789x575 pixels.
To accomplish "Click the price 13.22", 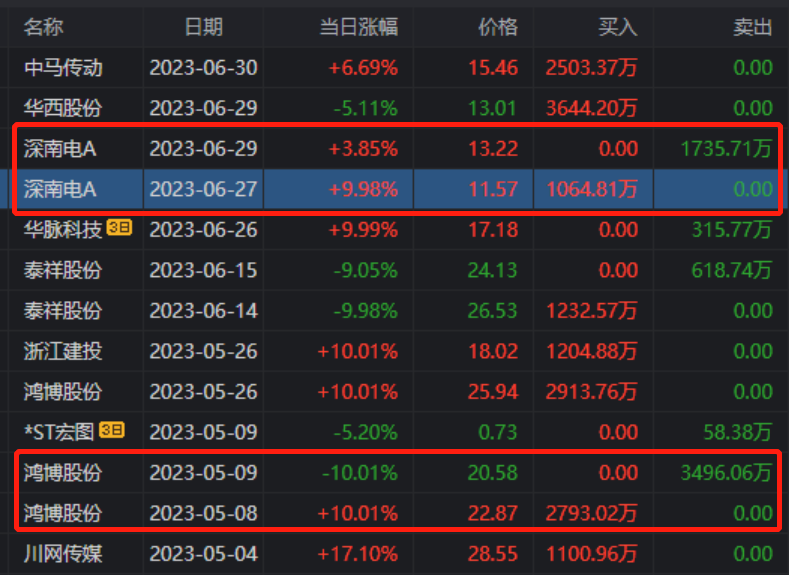I will point(493,149).
